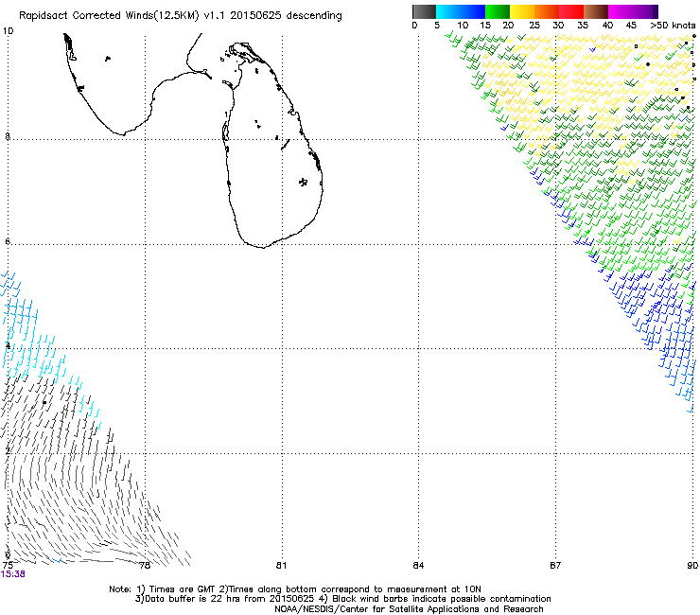Click the '>50 knots' legend label
The height and width of the screenshot is (615, 700).
pos(673,26)
